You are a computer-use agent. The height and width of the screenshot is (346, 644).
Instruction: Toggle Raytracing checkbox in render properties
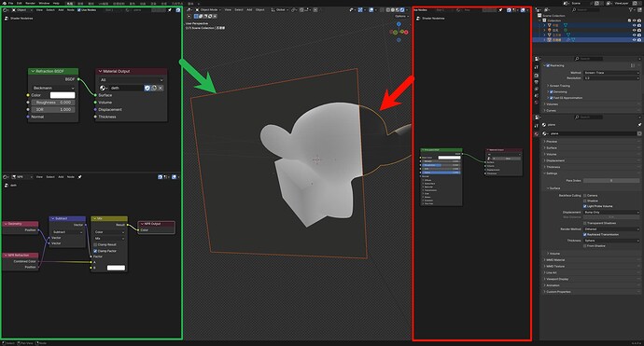tap(548, 65)
